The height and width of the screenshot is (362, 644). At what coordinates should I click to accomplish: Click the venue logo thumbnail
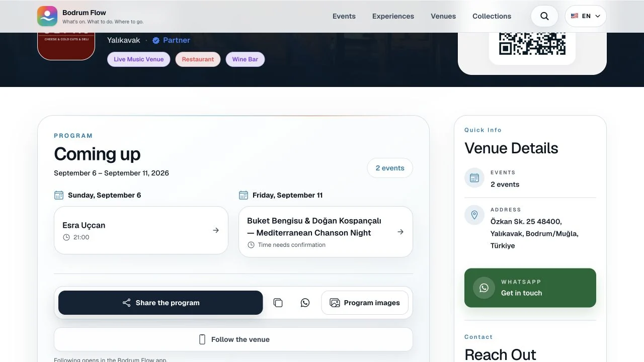click(x=66, y=46)
